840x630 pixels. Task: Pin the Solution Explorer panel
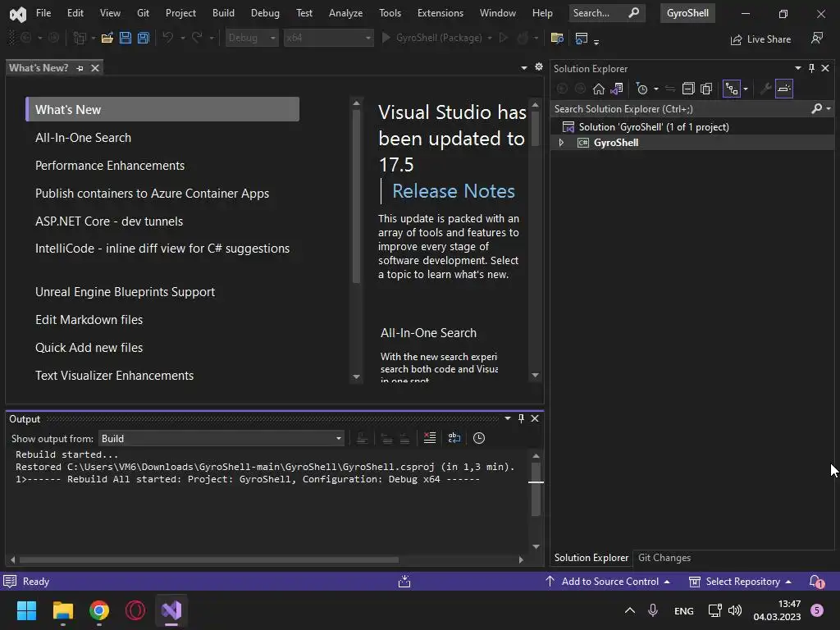click(x=811, y=68)
